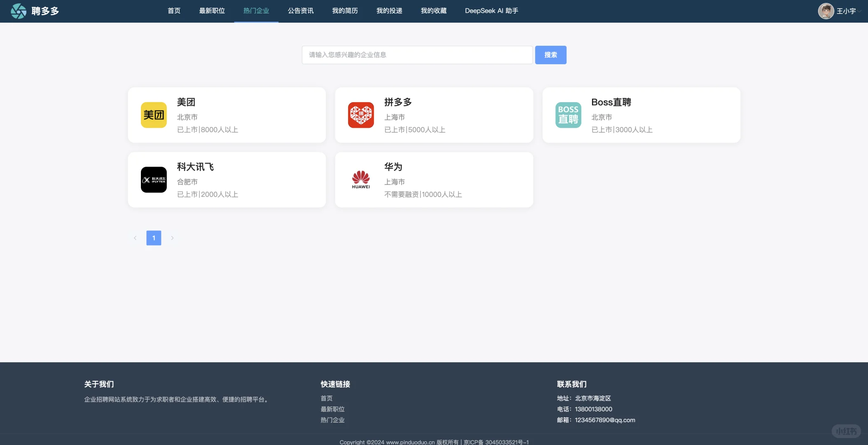Go to the previous page arrow
The height and width of the screenshot is (445, 868).
click(x=135, y=238)
